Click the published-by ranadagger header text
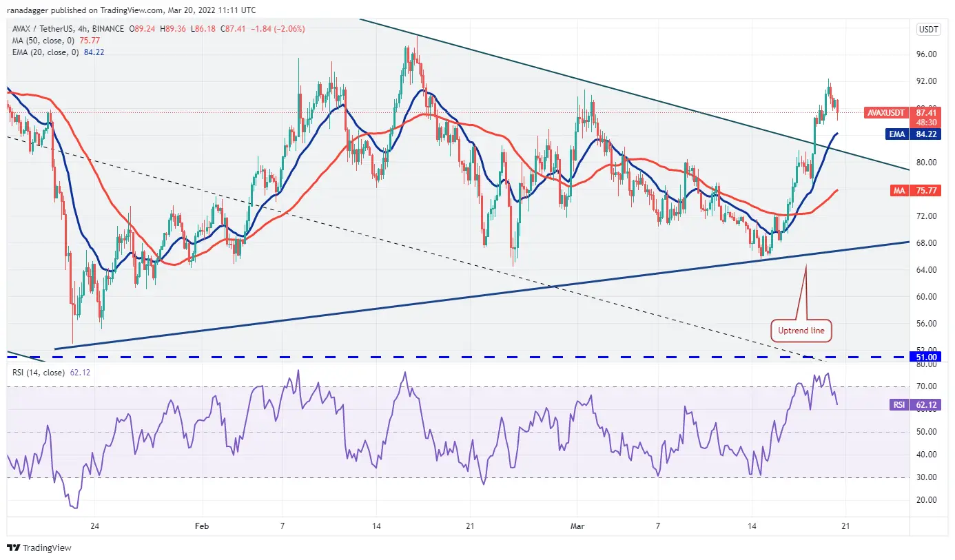955x560 pixels. pyautogui.click(x=131, y=10)
